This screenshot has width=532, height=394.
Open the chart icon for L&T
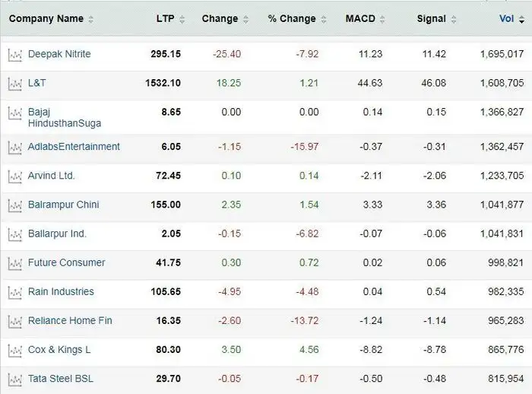pyautogui.click(x=14, y=83)
